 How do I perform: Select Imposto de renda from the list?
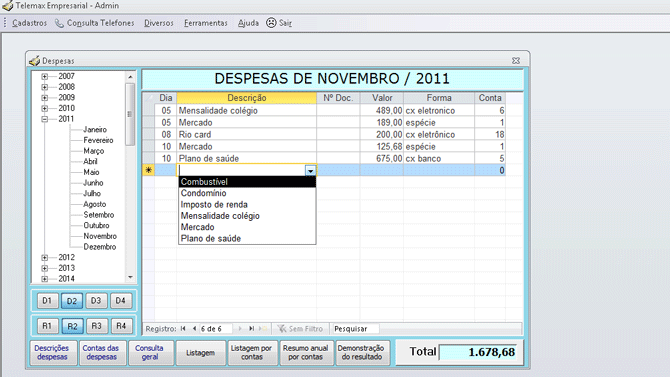coord(247,205)
